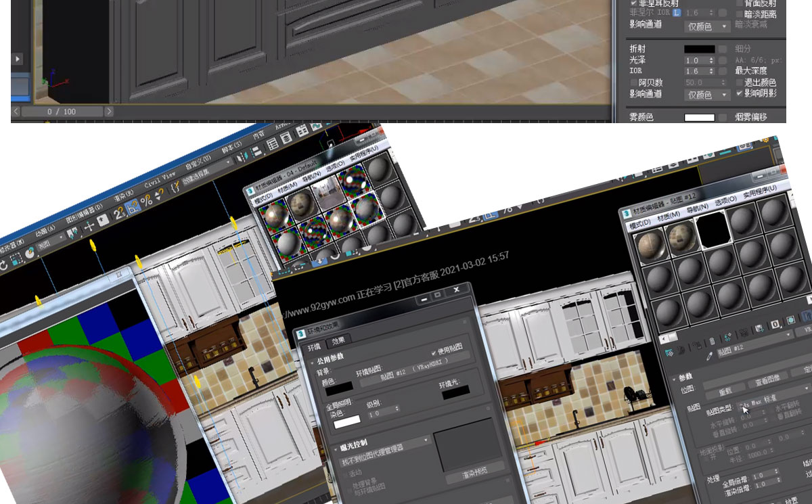Screen dimensions: 812x504
Task: Click the map slot button beside 光泽 value
Action: click(x=723, y=60)
